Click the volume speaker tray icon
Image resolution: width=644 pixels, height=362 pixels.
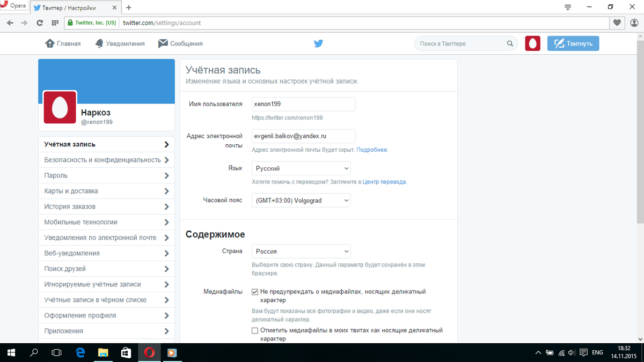click(572, 352)
